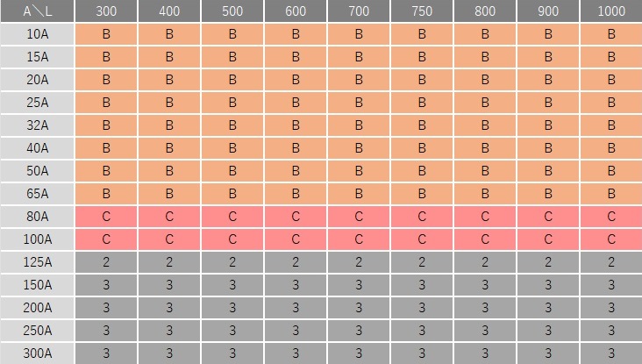Click the B cell at 50A, 900
This screenshot has width=642, height=364.
548,170
